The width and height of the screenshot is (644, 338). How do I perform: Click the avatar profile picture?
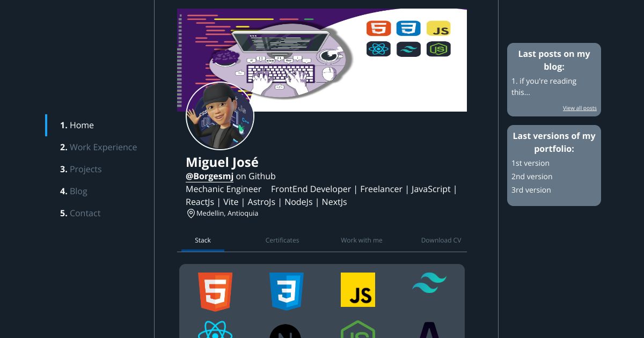pos(220,116)
